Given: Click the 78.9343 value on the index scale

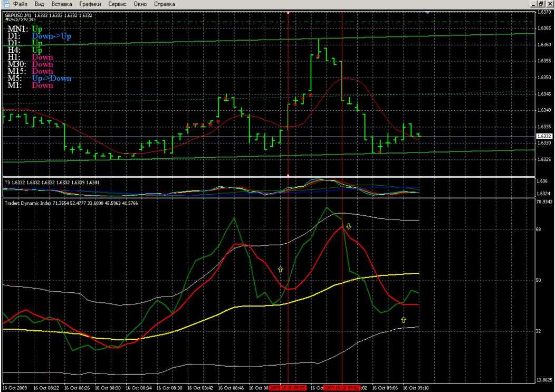Looking at the screenshot, I should pyautogui.click(x=544, y=202).
